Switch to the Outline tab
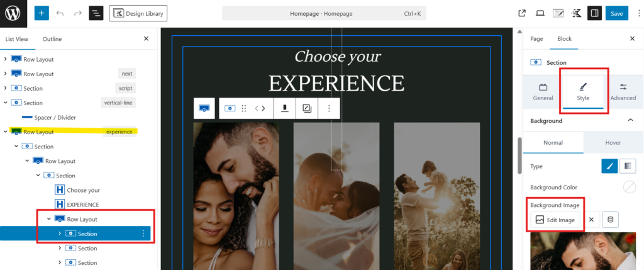Viewport: 644px width, 270px height. point(52,39)
